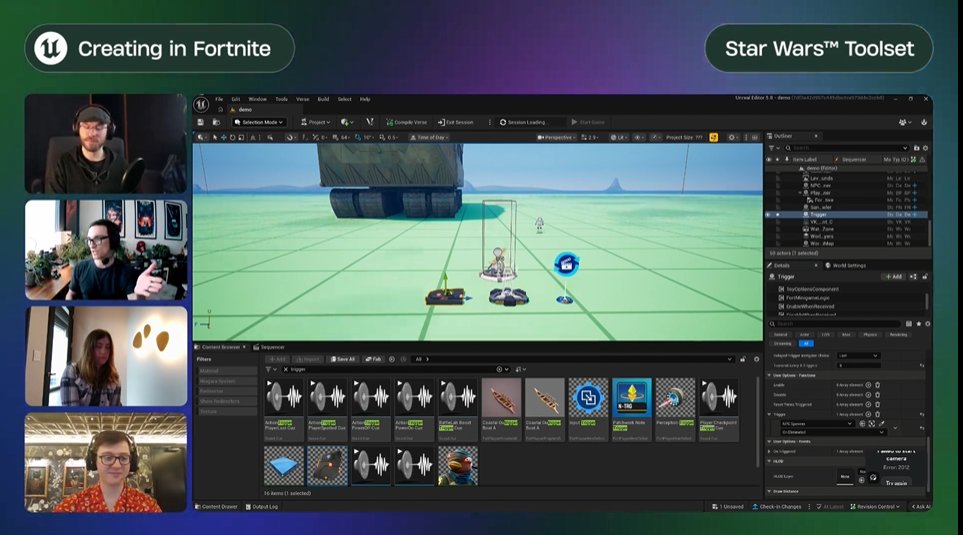Image resolution: width=963 pixels, height=535 pixels.
Task: Open the Perspective viewport dropdown
Action: [556, 138]
